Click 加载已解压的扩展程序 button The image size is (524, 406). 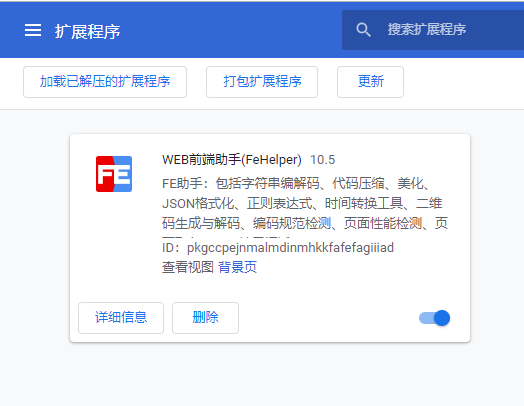pos(105,82)
